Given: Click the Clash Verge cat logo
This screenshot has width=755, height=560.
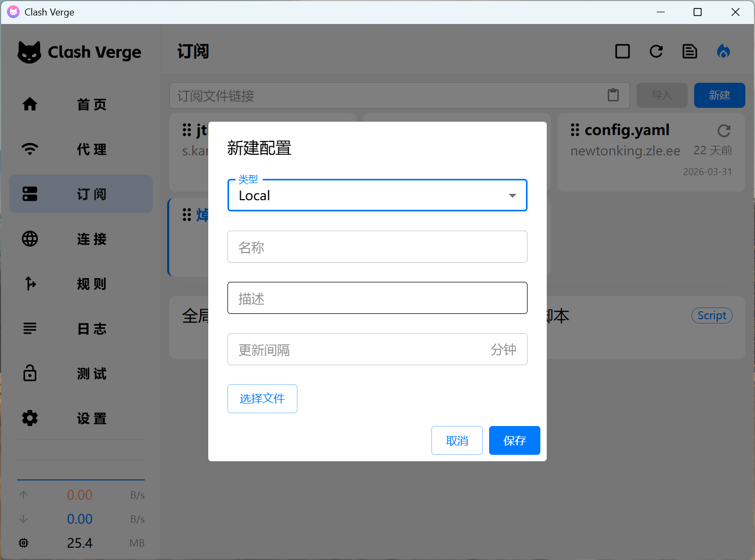Looking at the screenshot, I should click(x=29, y=52).
